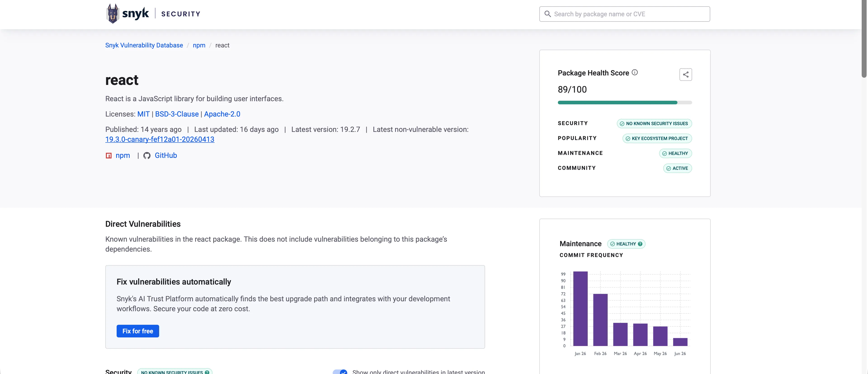
Task: Click the Feb 26 commit frequency bar
Action: pyautogui.click(x=600, y=320)
